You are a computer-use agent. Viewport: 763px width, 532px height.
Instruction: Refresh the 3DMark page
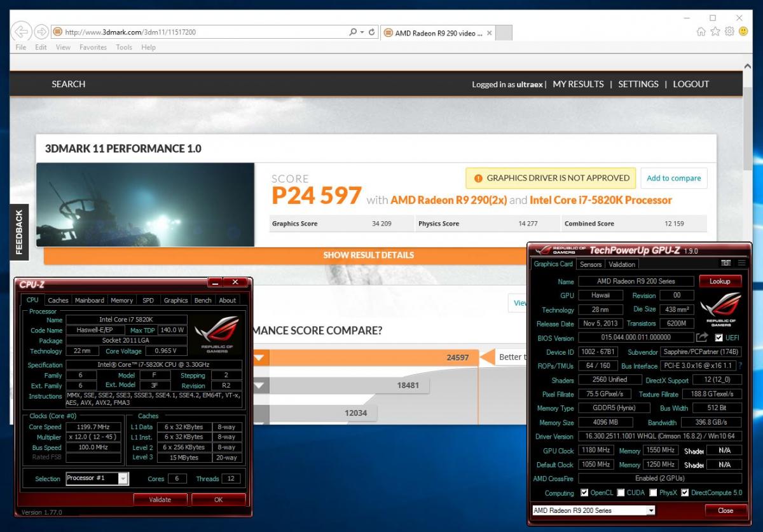[x=372, y=32]
